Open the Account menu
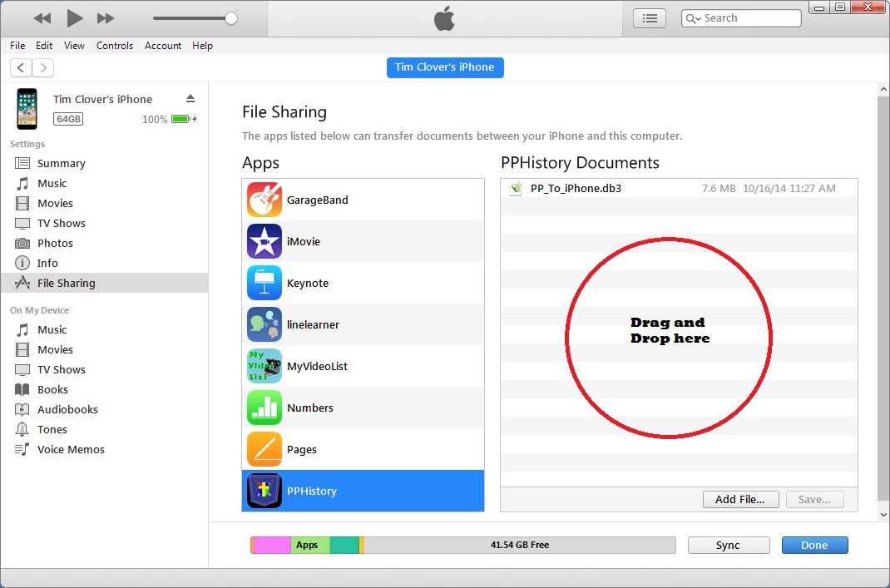 tap(163, 46)
